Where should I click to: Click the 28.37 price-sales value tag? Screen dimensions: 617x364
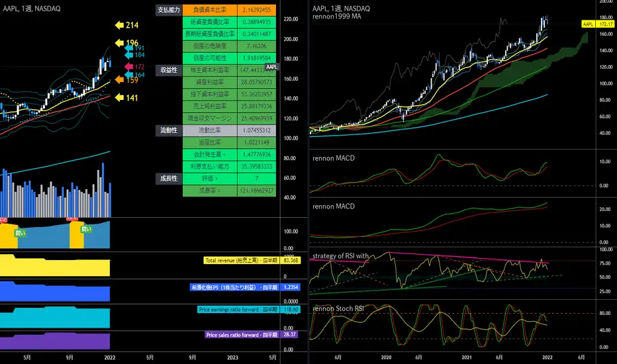tap(289, 334)
